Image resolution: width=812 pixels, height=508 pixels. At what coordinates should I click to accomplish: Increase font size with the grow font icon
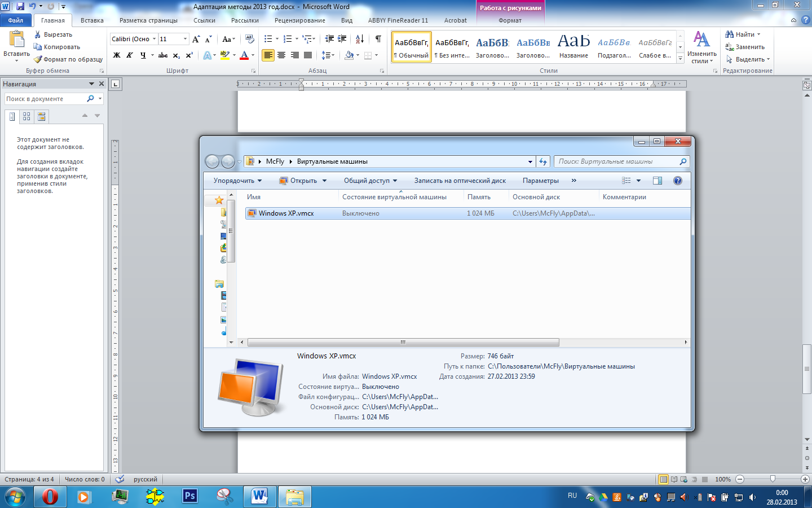[x=196, y=39]
